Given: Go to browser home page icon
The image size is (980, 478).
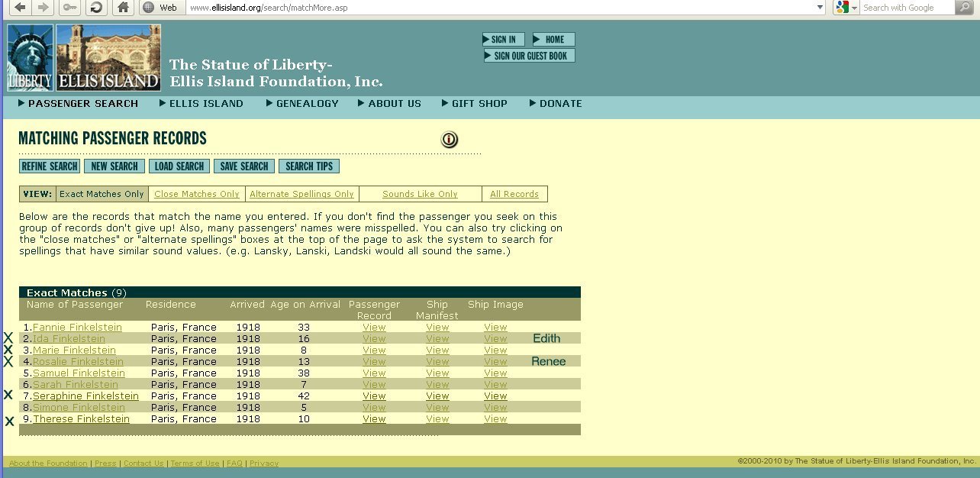Looking at the screenshot, I should tap(122, 8).
